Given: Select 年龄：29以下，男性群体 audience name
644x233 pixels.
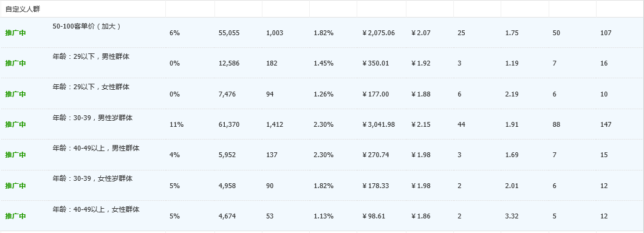Looking at the screenshot, I should pos(91,56).
